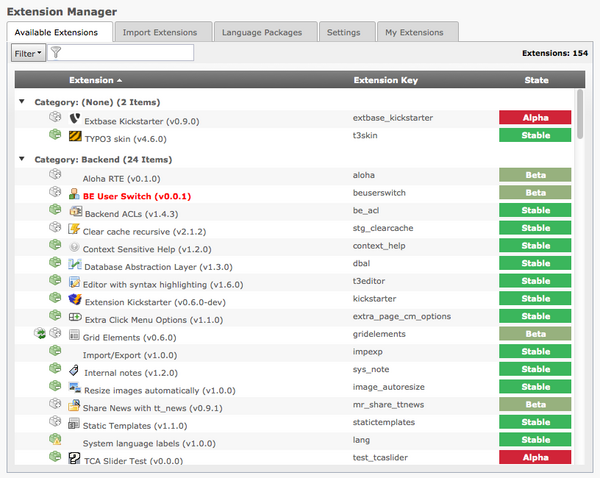
Task: Toggle install box for Share News with tt_news
Action: [56, 405]
